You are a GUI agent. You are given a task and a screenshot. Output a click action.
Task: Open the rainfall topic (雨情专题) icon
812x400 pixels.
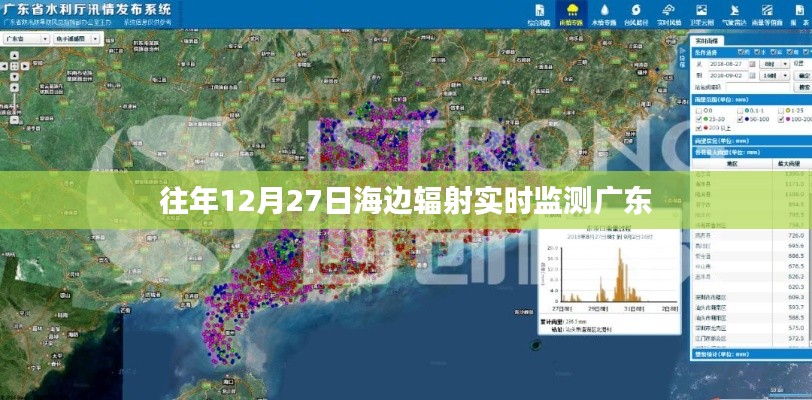pyautogui.click(x=570, y=13)
